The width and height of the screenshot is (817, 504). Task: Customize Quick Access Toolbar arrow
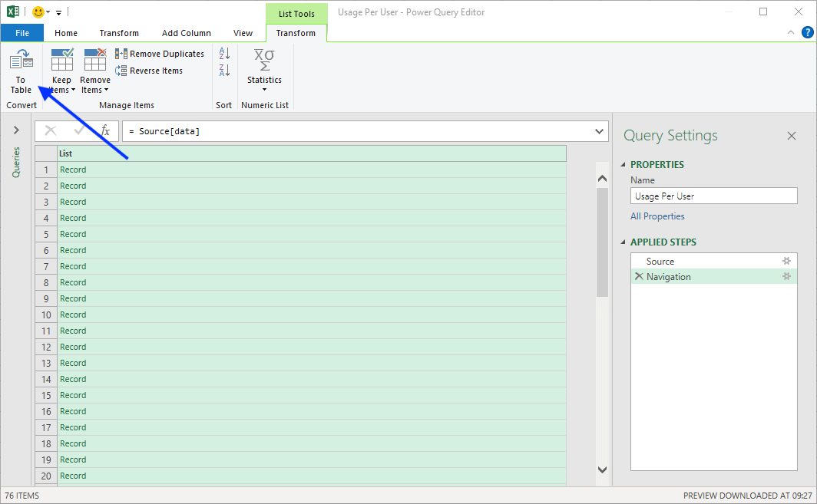click(59, 12)
